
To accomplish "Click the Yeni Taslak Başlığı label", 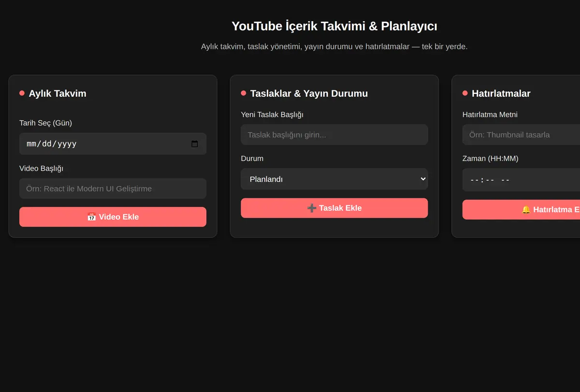I will tap(272, 115).
